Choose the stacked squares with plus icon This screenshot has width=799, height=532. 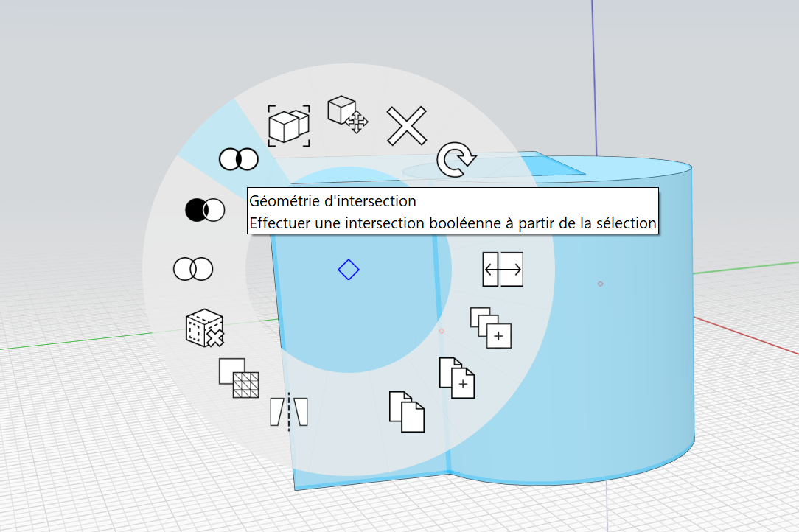[491, 328]
